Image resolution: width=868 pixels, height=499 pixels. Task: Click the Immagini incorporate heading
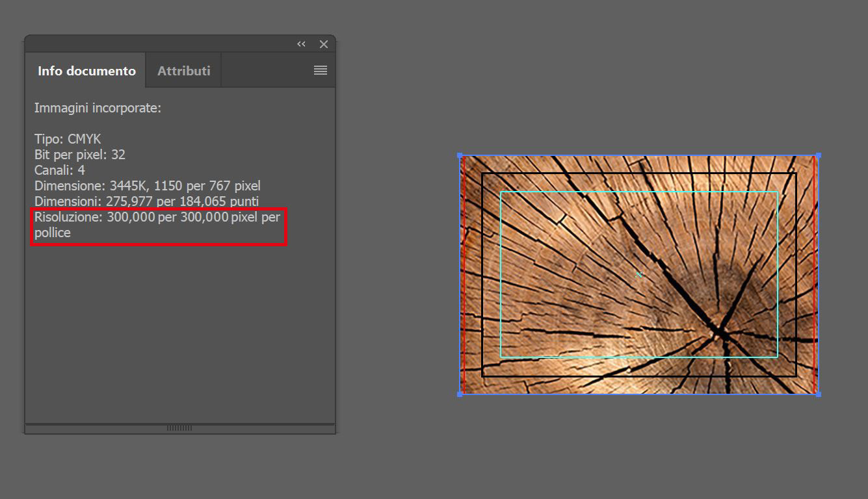(98, 108)
